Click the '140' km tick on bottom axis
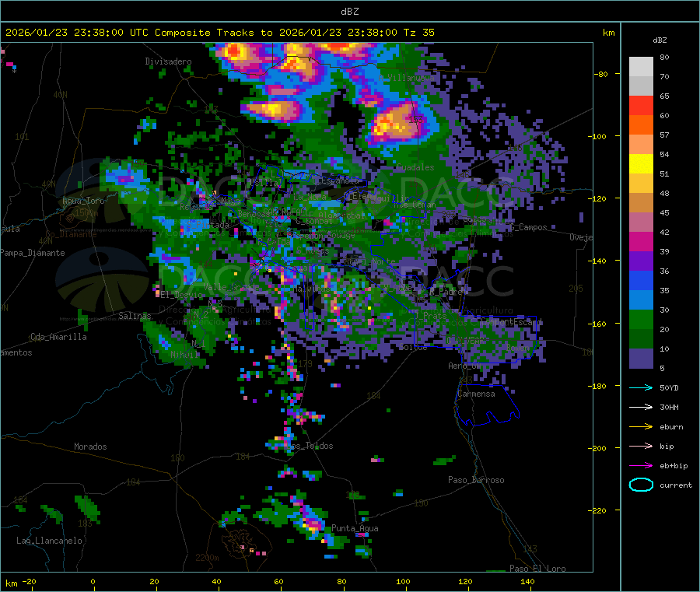 527,581
